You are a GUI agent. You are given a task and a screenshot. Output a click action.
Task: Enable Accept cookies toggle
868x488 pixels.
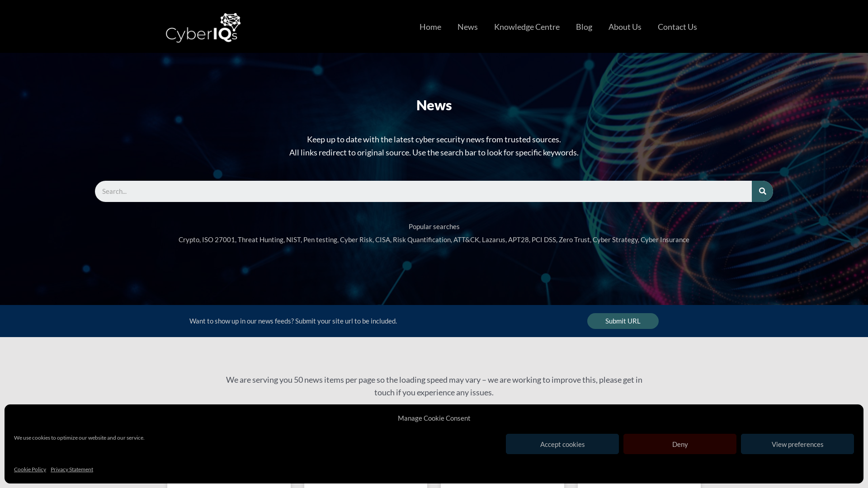pyautogui.click(x=562, y=444)
